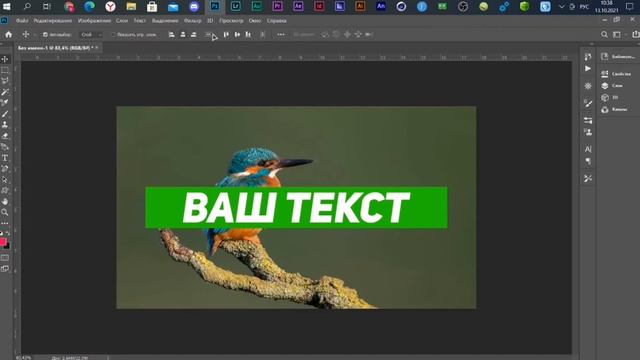The height and width of the screenshot is (360, 640).
Task: Align left edges button in options bar
Action: [x=172, y=35]
